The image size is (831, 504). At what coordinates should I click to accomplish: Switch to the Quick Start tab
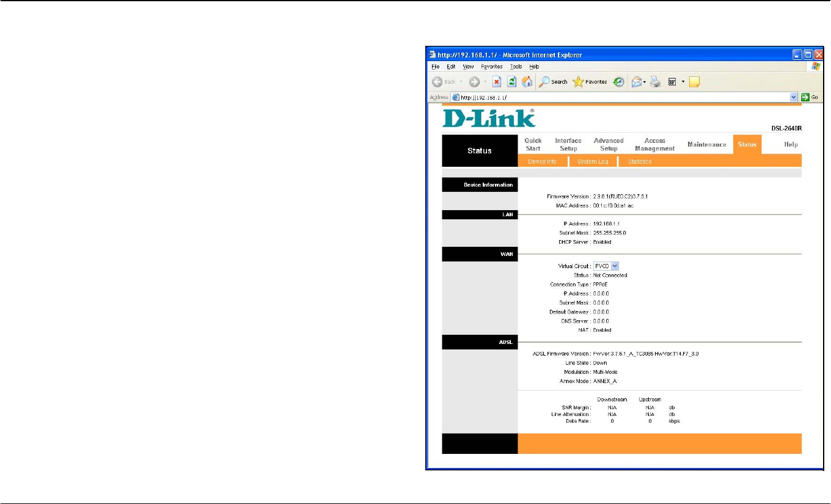pos(533,144)
